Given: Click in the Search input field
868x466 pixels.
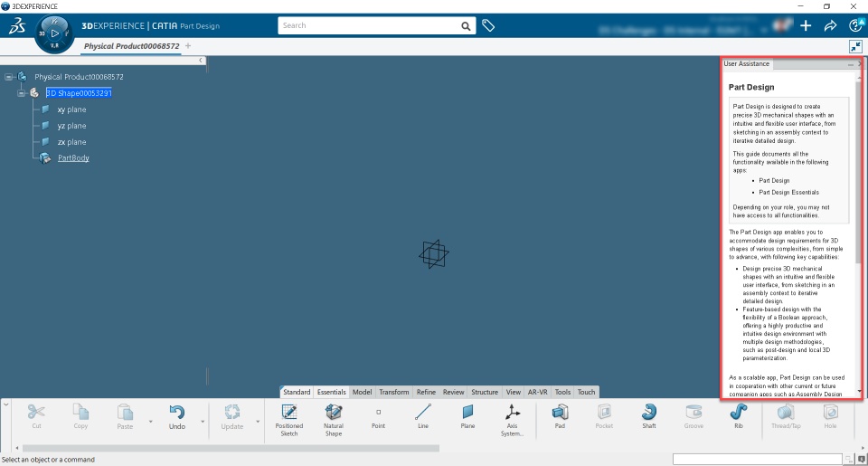Looking at the screenshot, I should pyautogui.click(x=369, y=25).
